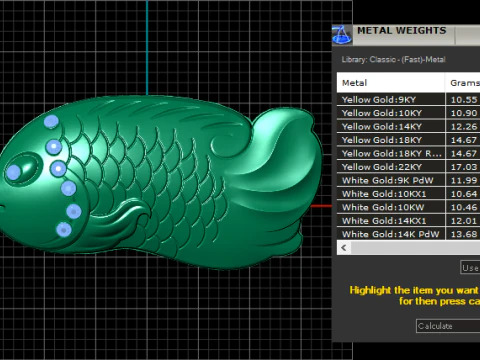This screenshot has width=480, height=360.
Task: Click the Library: Classic - (Fast)-Metal label
Action: (x=393, y=60)
